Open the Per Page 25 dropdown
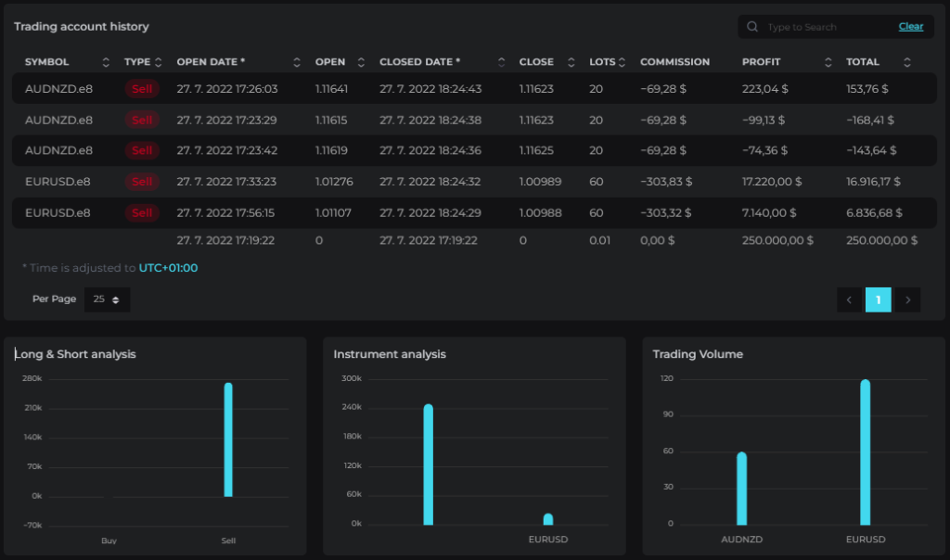Viewport: 950px width, 560px height. pyautogui.click(x=107, y=299)
